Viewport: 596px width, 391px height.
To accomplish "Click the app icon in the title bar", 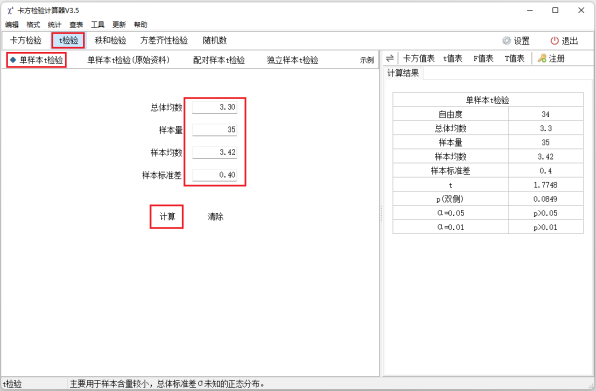I will pyautogui.click(x=10, y=10).
